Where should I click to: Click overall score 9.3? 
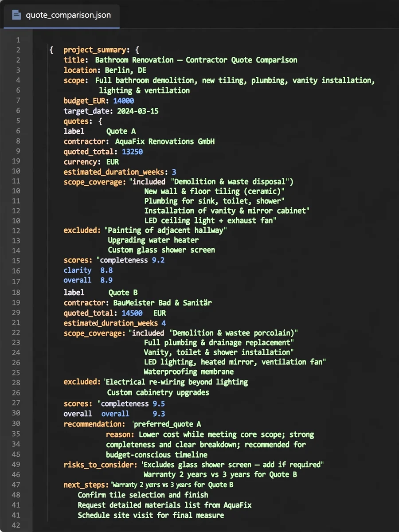159,414
